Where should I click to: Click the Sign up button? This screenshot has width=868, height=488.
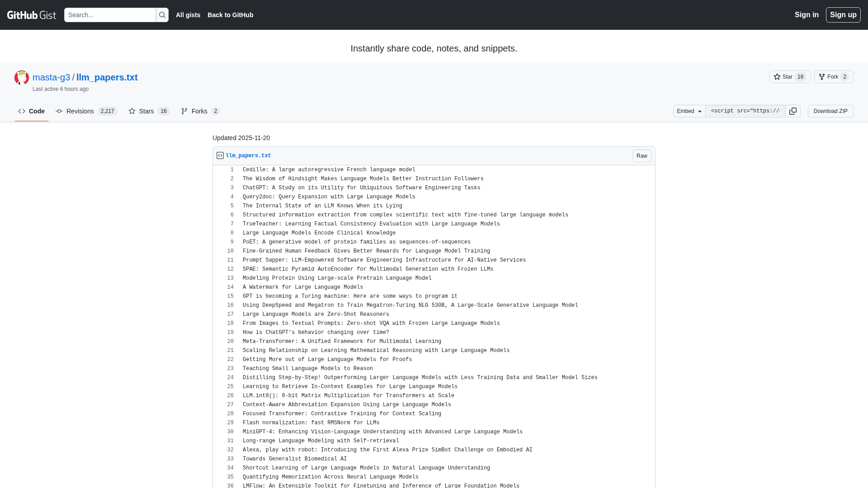pos(843,15)
